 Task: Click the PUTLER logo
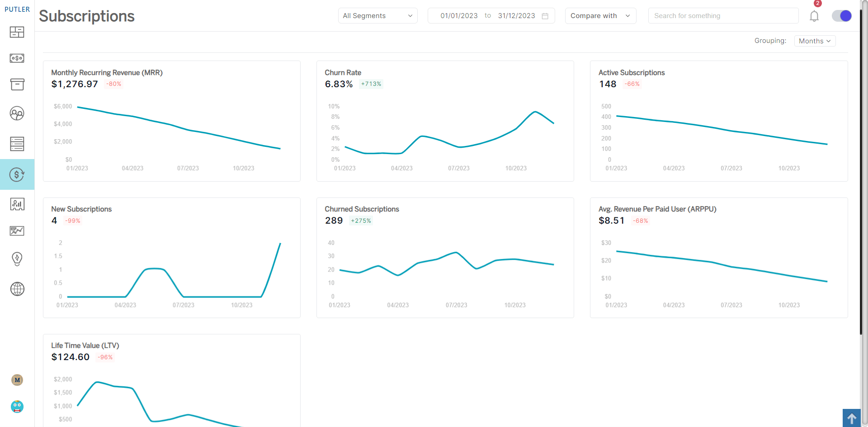pos(17,9)
